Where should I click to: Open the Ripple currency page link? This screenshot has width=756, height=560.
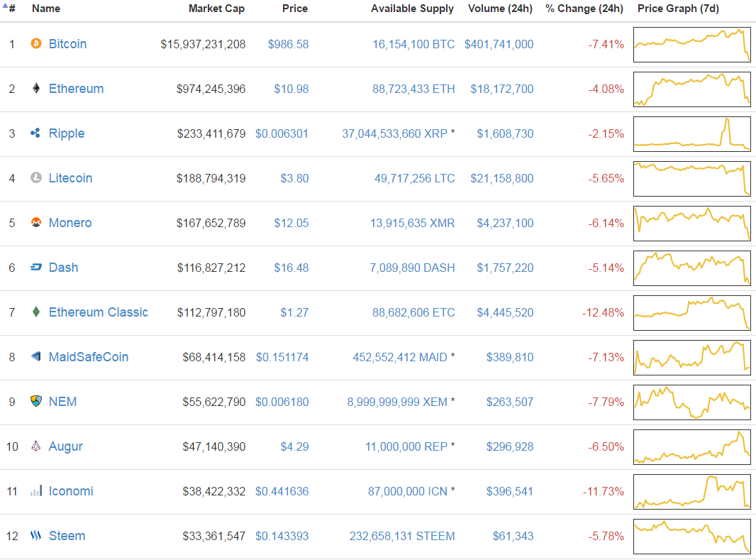67,133
